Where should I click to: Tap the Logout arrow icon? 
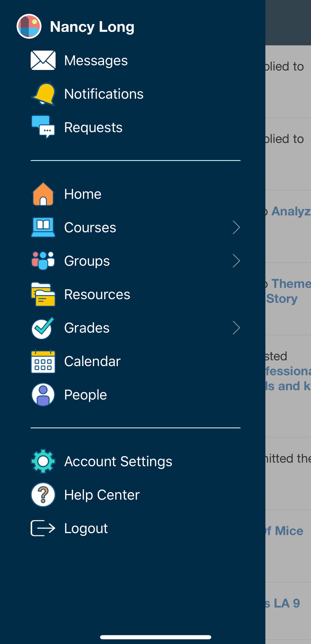click(43, 528)
